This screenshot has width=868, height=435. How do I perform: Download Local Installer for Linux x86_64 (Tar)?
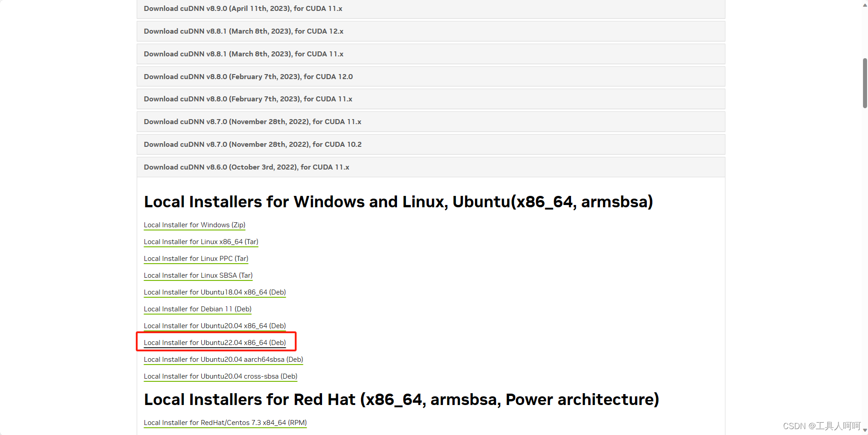201,242
